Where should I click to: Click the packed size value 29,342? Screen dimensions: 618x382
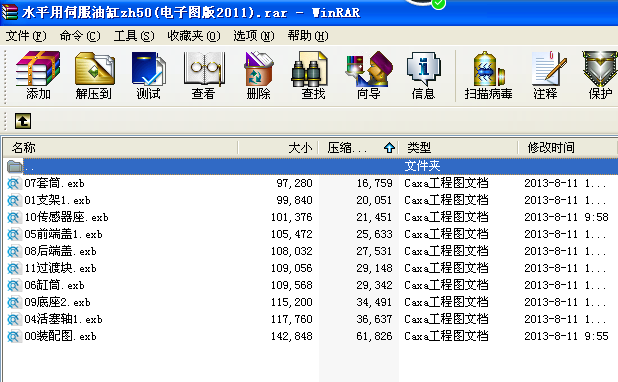click(x=374, y=285)
